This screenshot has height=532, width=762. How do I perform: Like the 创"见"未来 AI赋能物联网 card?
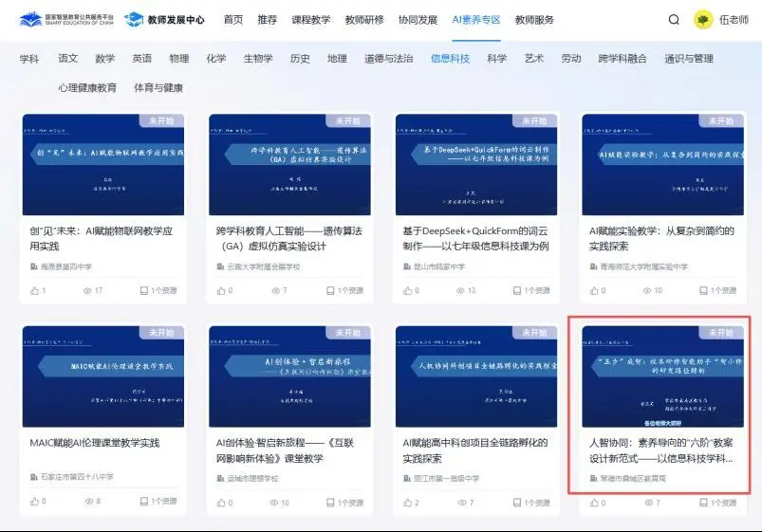[34, 290]
